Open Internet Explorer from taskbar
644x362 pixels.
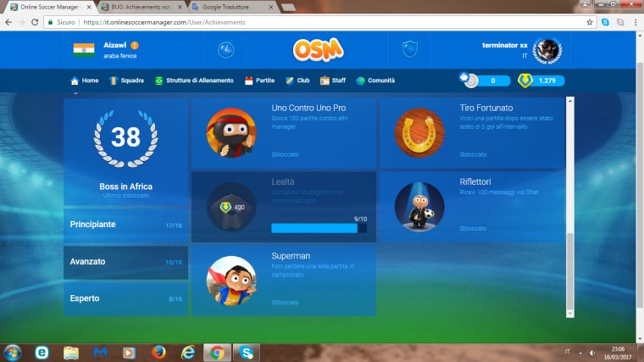click(188, 353)
